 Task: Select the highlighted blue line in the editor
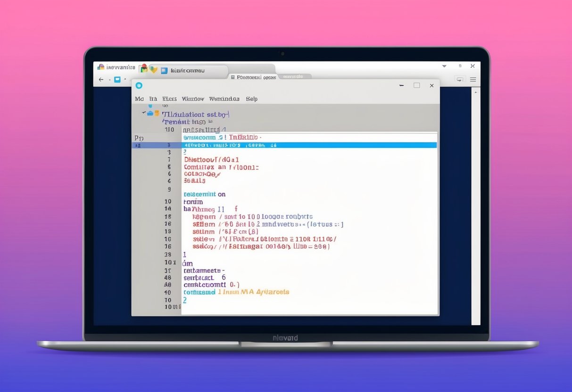309,146
